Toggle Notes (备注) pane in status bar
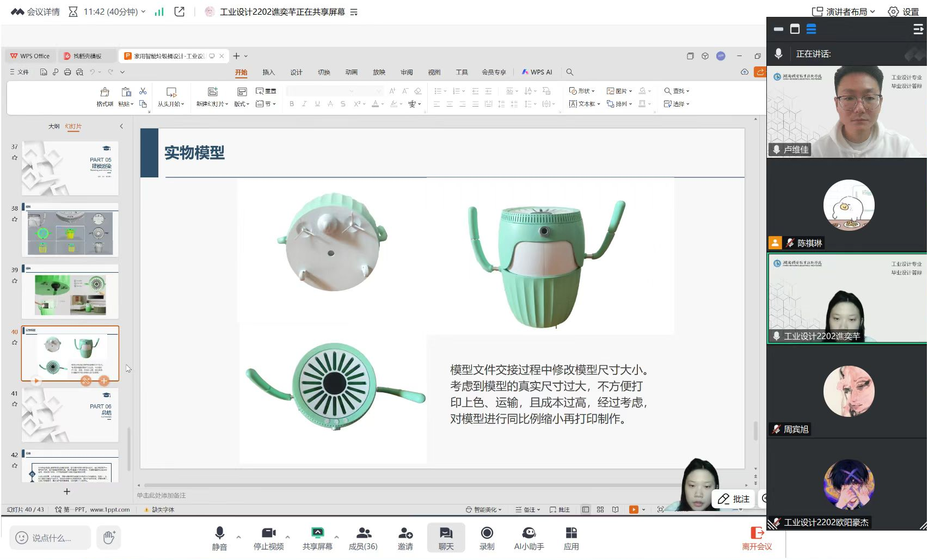The height and width of the screenshot is (560, 928). tap(527, 509)
